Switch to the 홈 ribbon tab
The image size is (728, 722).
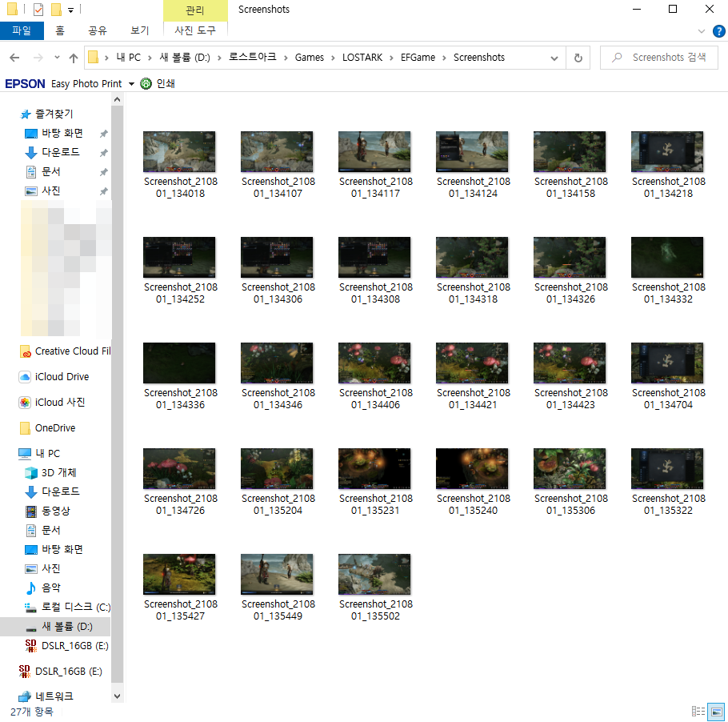tap(59, 30)
